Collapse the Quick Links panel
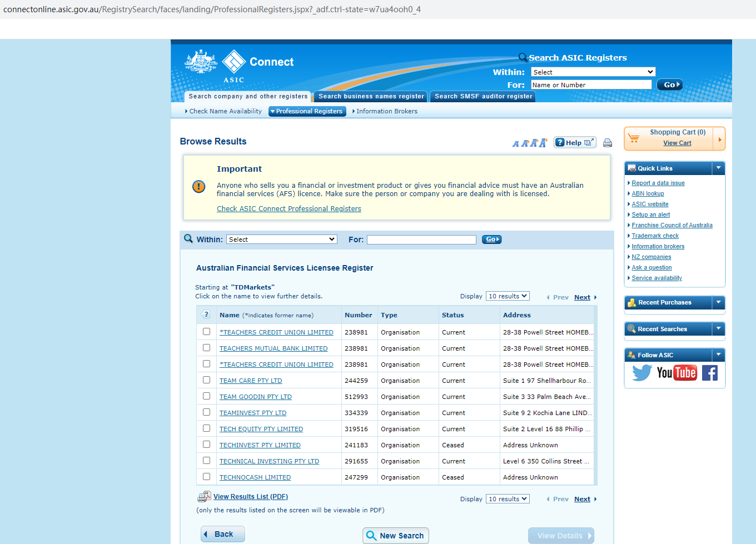 [x=719, y=168]
